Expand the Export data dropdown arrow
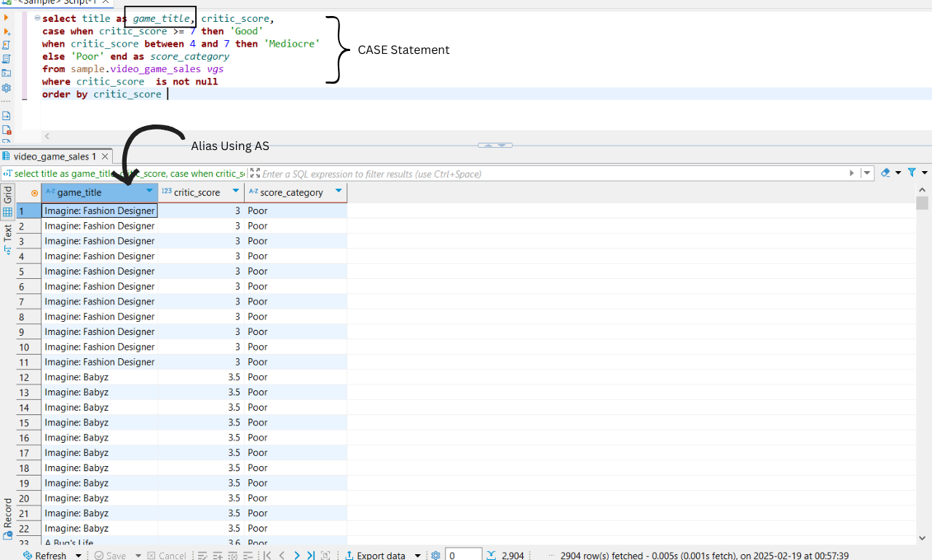The width and height of the screenshot is (932, 560). [x=416, y=555]
